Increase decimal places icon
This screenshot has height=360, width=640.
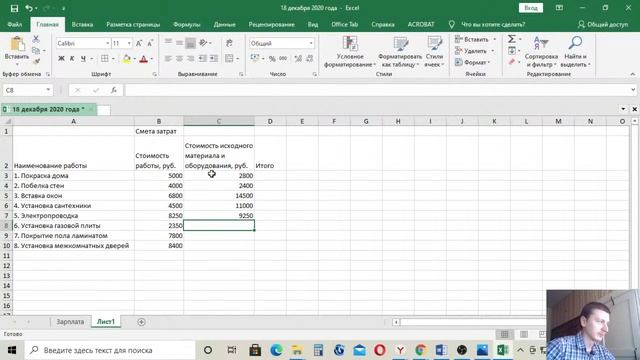[298, 59]
